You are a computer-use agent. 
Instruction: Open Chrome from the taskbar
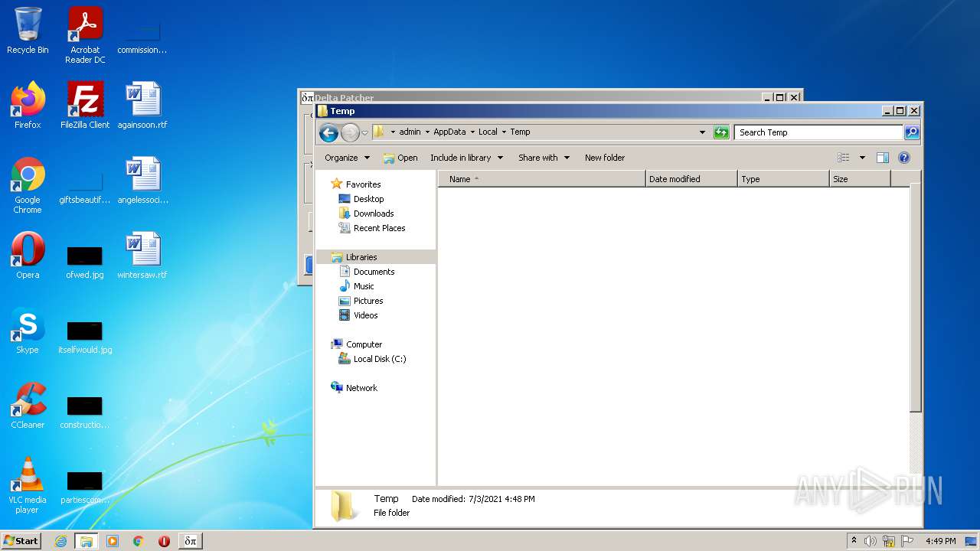pyautogui.click(x=139, y=541)
